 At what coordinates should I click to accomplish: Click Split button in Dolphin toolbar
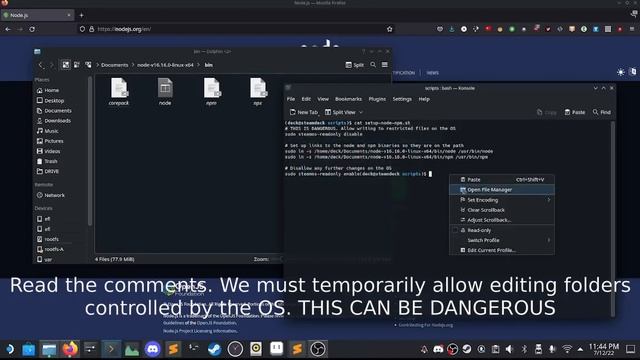pos(354,65)
